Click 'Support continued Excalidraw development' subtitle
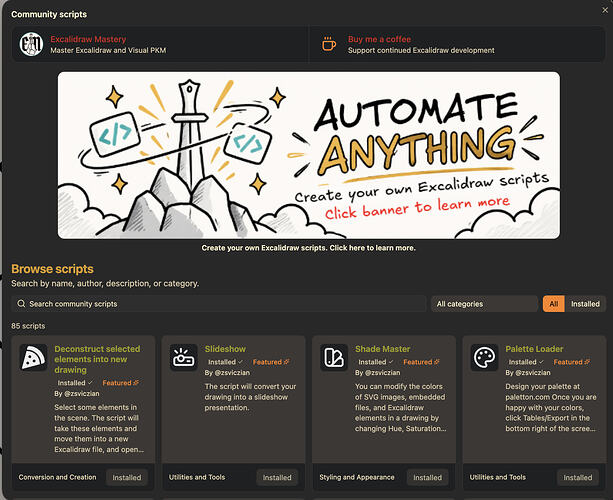 pyautogui.click(x=421, y=50)
